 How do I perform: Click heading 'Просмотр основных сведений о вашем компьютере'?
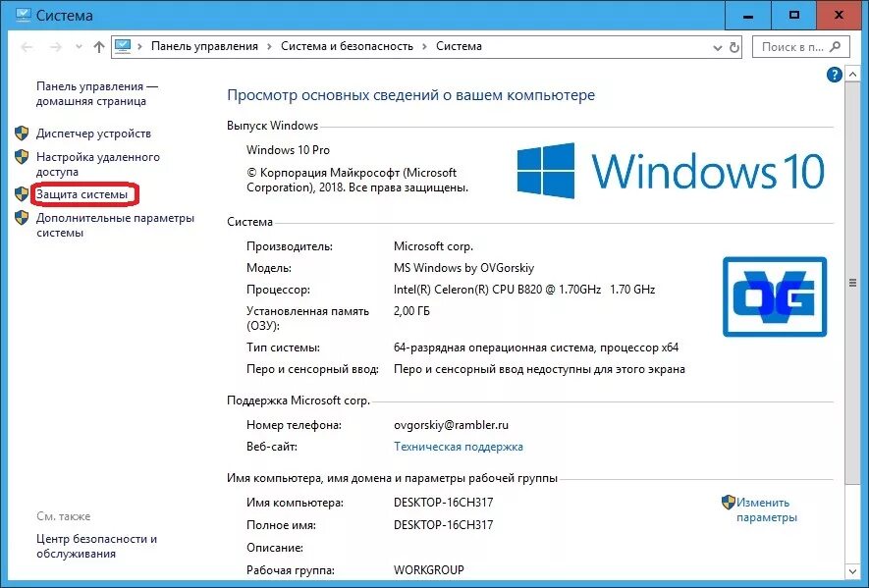point(411,95)
